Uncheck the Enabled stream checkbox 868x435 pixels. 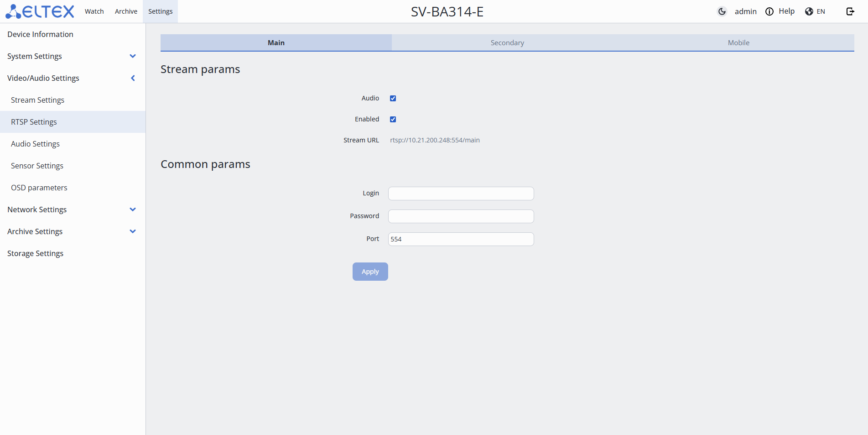[x=393, y=119]
